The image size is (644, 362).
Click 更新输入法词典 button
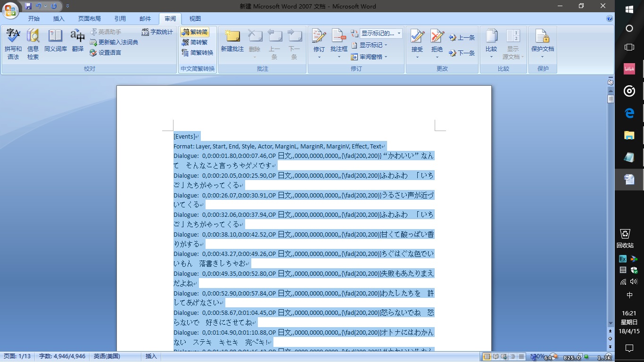pyautogui.click(x=114, y=42)
